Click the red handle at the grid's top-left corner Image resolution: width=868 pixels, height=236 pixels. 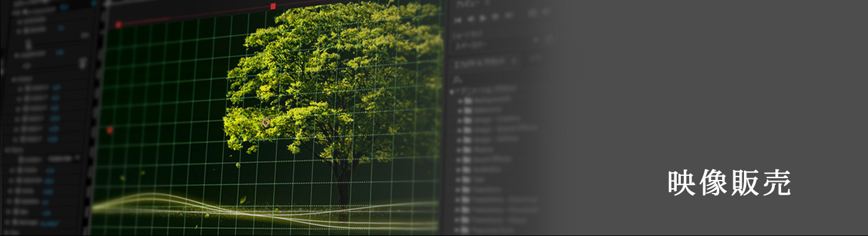tap(118, 25)
